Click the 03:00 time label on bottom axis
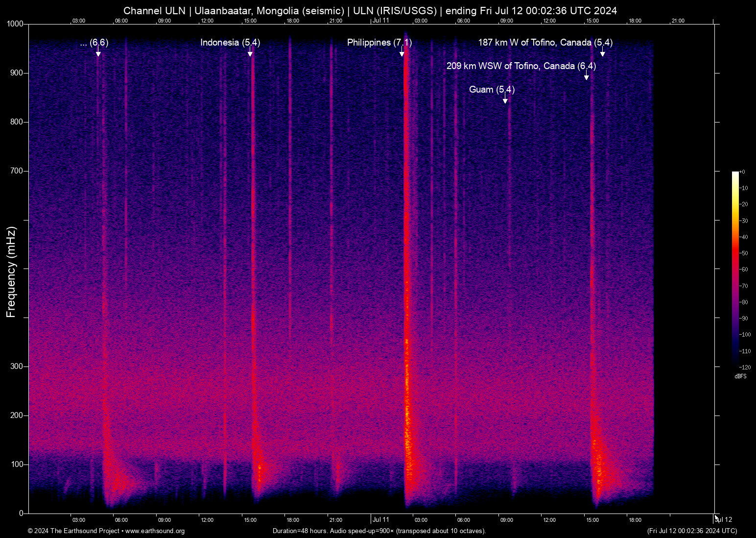Screen dimensions: 756x538 [x=79, y=520]
